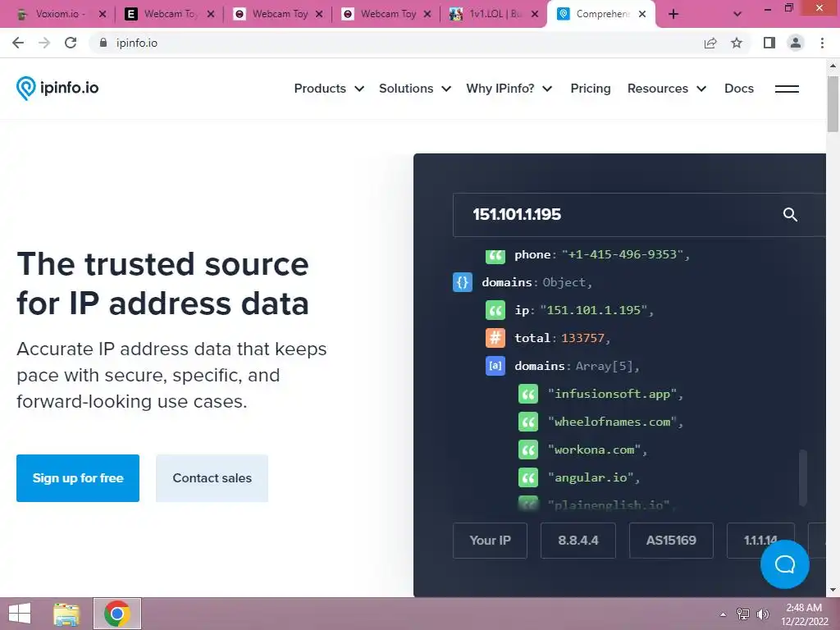Show hidden tray icons arrow
Viewport: 840px width, 630px height.
click(723, 614)
